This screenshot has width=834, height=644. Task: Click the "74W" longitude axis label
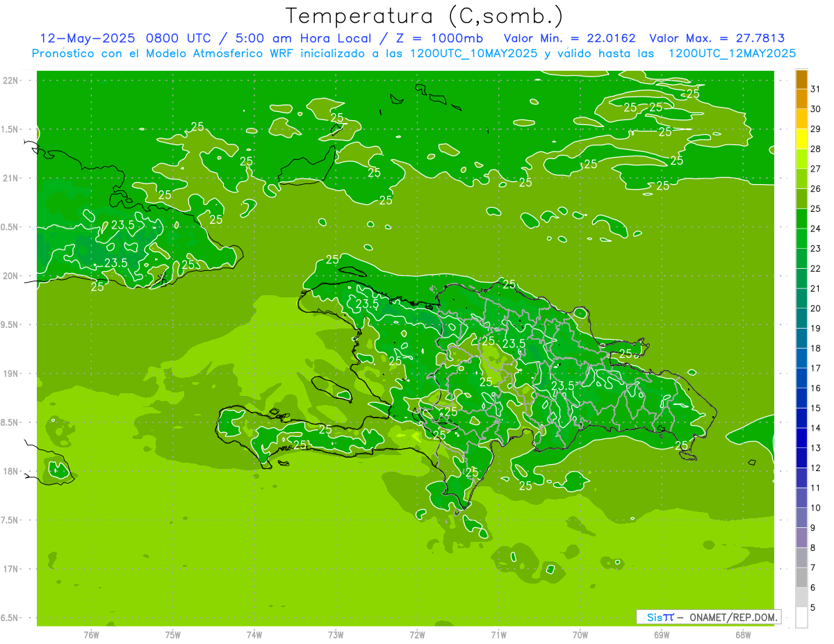(x=254, y=635)
